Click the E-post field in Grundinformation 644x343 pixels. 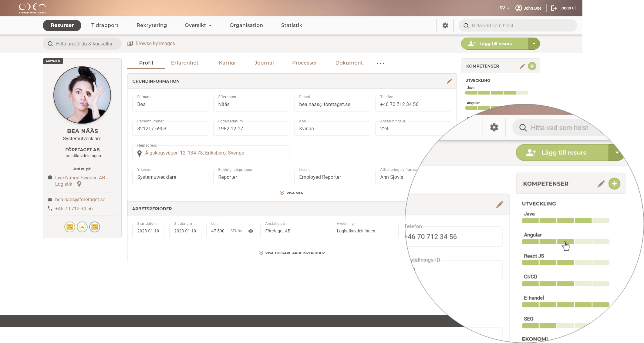[x=332, y=104]
